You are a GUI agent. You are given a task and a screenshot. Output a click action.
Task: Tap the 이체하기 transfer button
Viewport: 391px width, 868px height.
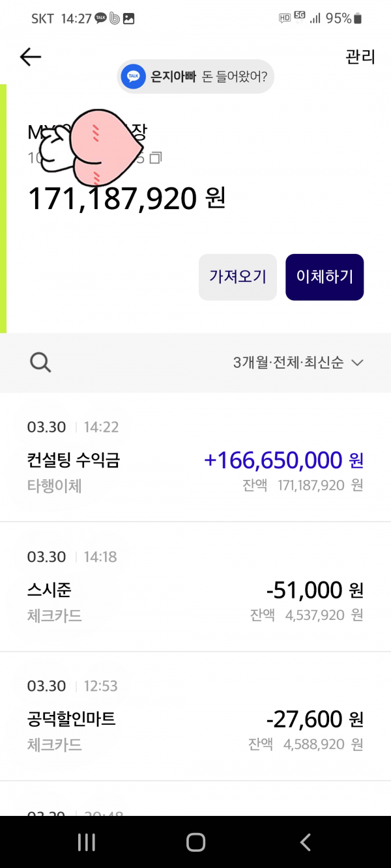pos(325,277)
